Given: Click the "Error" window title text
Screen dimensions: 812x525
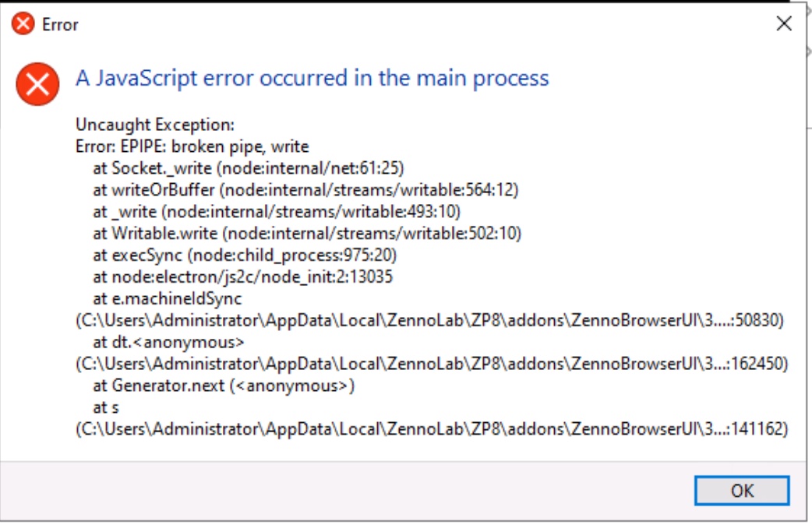Looking at the screenshot, I should tap(60, 24).
